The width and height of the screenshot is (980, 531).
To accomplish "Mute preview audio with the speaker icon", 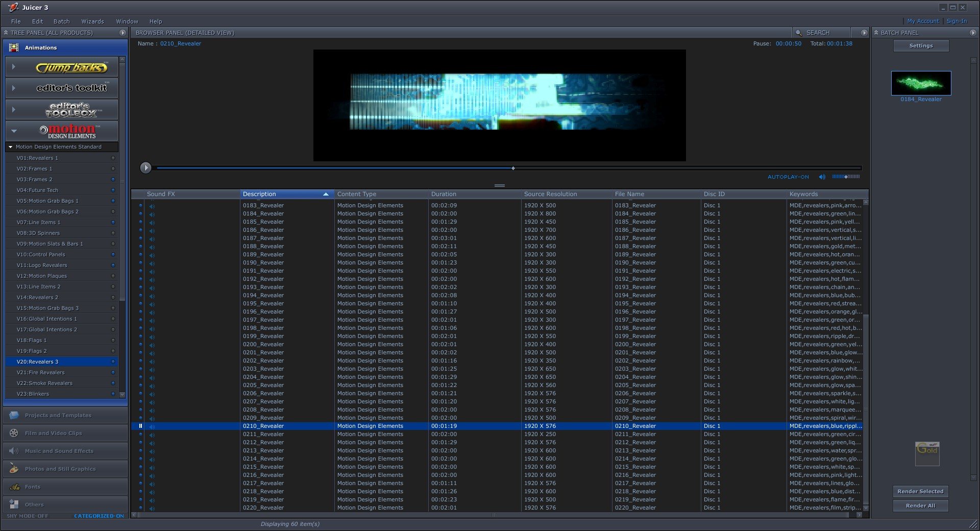I will coord(822,177).
